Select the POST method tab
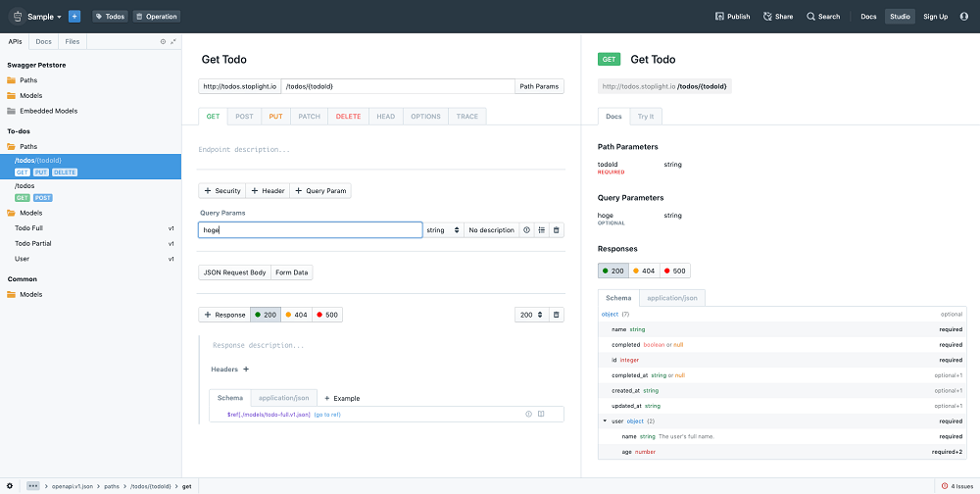 click(x=244, y=117)
